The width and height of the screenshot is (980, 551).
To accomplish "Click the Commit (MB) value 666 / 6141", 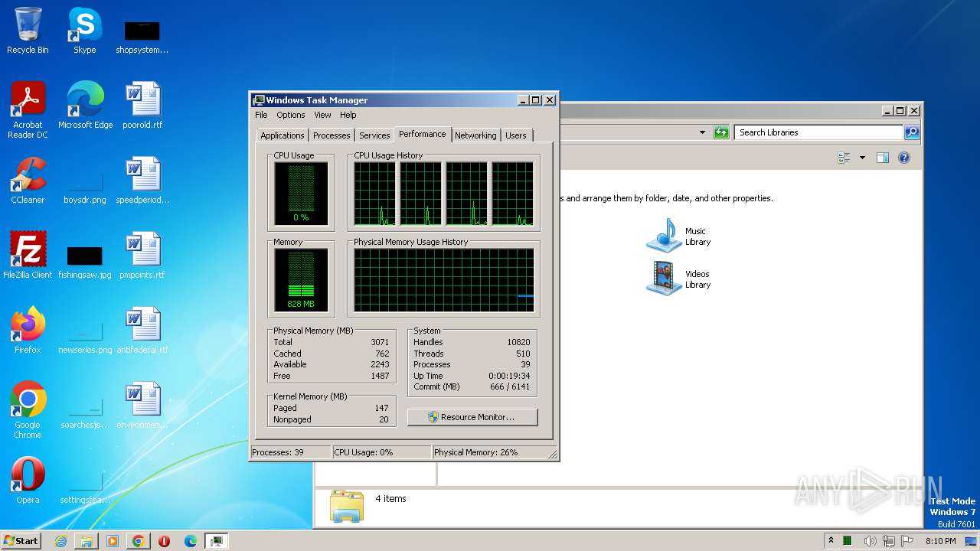I will 510,386.
